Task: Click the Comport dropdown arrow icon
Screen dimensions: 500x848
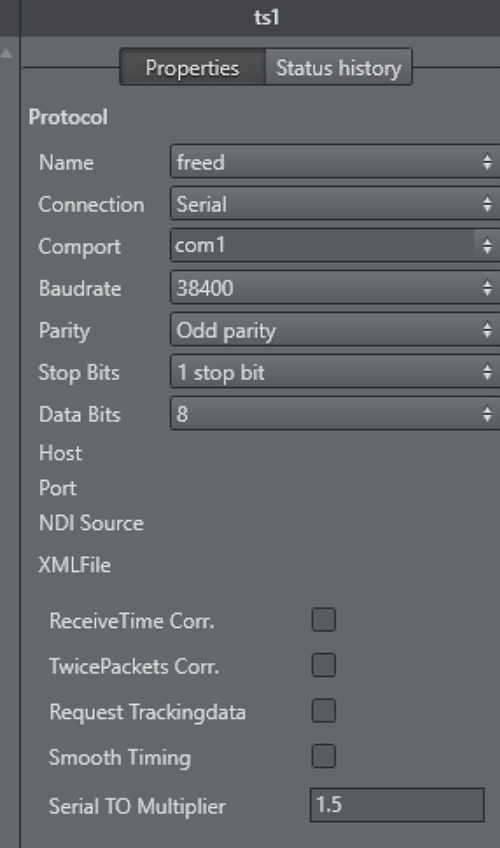Action: pyautogui.click(x=487, y=246)
